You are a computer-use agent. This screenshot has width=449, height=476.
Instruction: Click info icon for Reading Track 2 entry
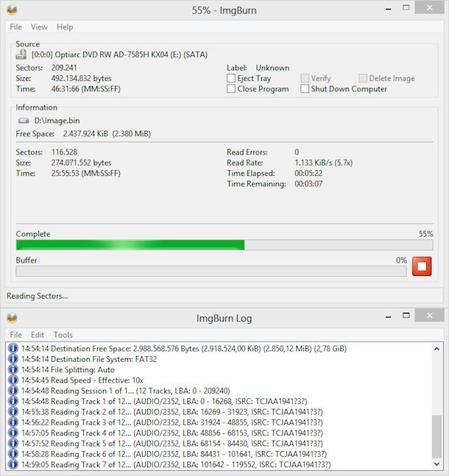(x=13, y=412)
